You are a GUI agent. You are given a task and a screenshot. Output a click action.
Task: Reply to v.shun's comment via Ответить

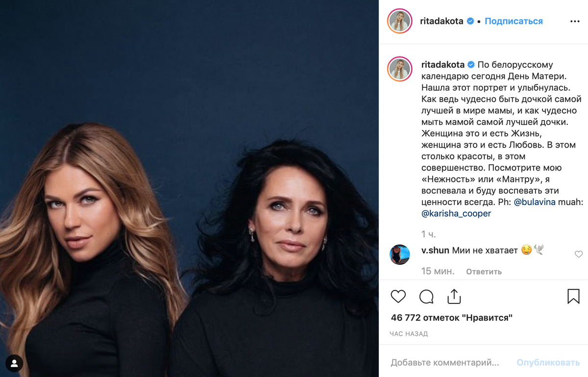484,271
